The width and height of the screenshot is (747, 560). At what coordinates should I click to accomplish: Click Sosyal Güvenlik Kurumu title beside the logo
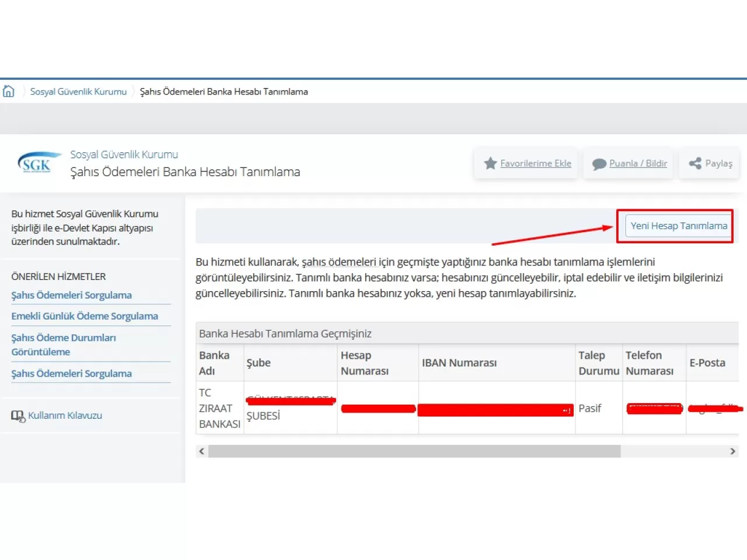[124, 155]
